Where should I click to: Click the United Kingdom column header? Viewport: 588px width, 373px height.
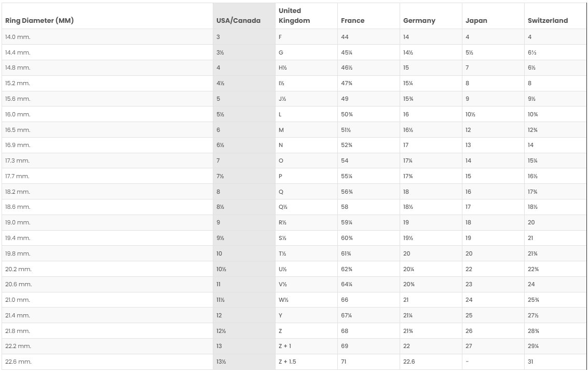coord(294,16)
